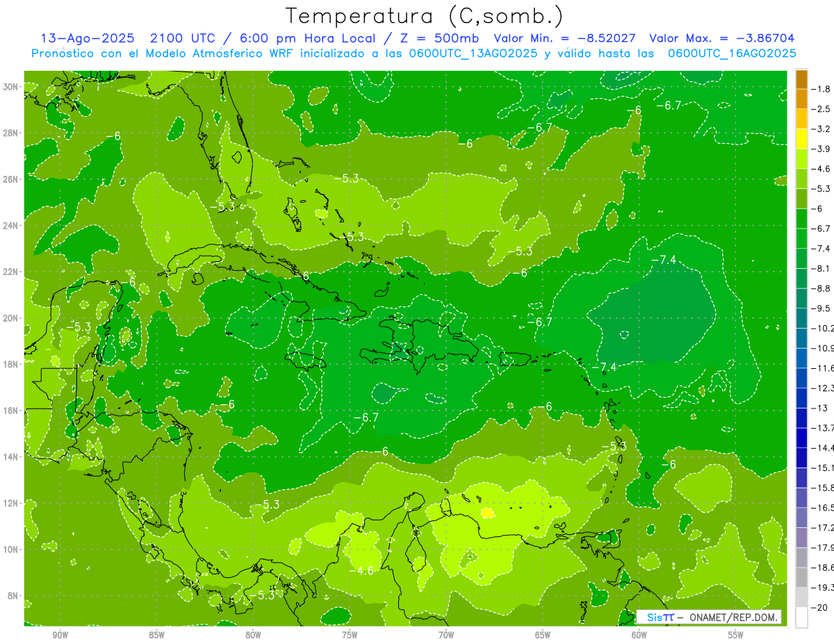Click the "-13" legend value
The height and width of the screenshot is (644, 834).
[819, 408]
